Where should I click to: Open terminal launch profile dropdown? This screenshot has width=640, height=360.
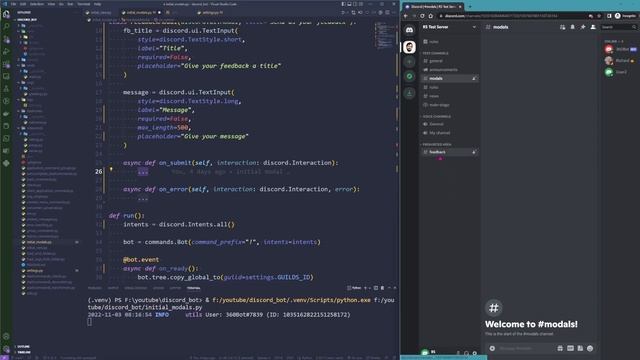pos(370,288)
